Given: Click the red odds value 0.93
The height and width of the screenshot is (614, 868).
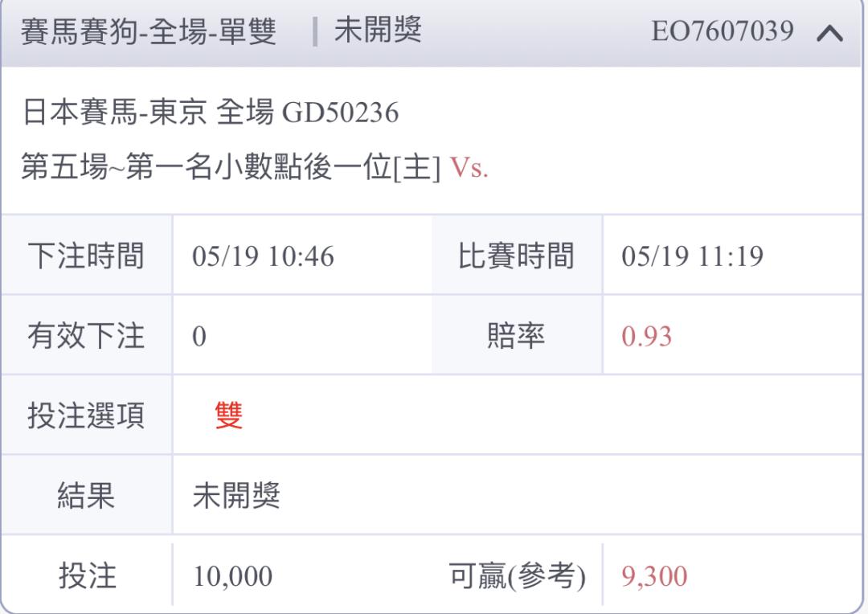Looking at the screenshot, I should coord(646,337).
